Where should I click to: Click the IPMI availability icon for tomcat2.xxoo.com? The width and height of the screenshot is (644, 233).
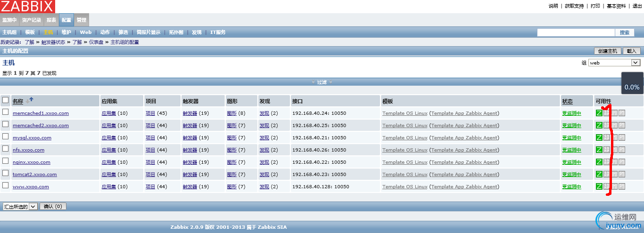[622, 174]
